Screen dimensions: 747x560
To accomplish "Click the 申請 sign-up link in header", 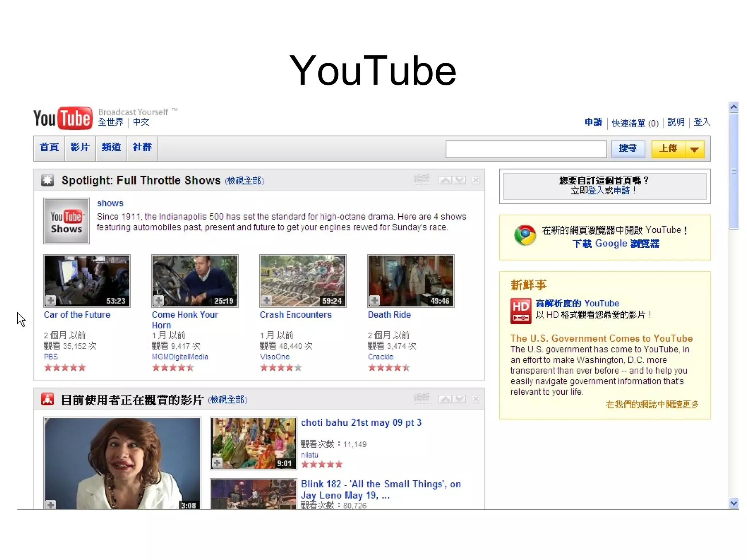I will click(x=593, y=122).
